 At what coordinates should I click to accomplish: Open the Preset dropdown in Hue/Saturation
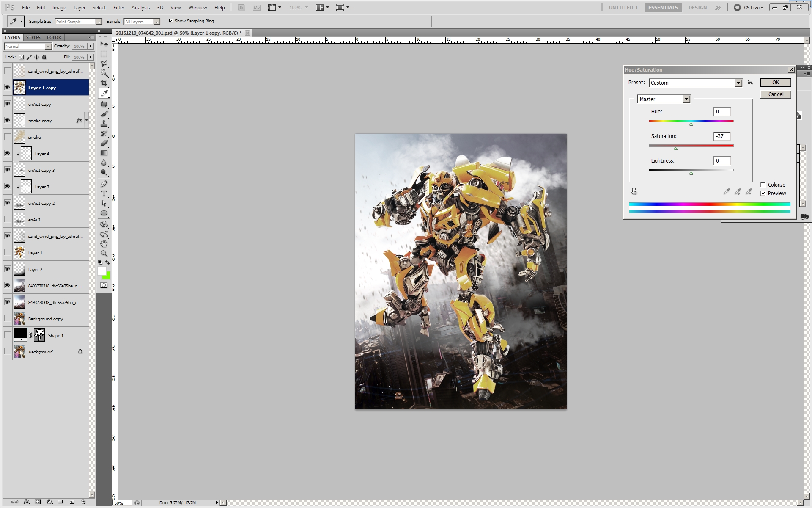pyautogui.click(x=738, y=83)
